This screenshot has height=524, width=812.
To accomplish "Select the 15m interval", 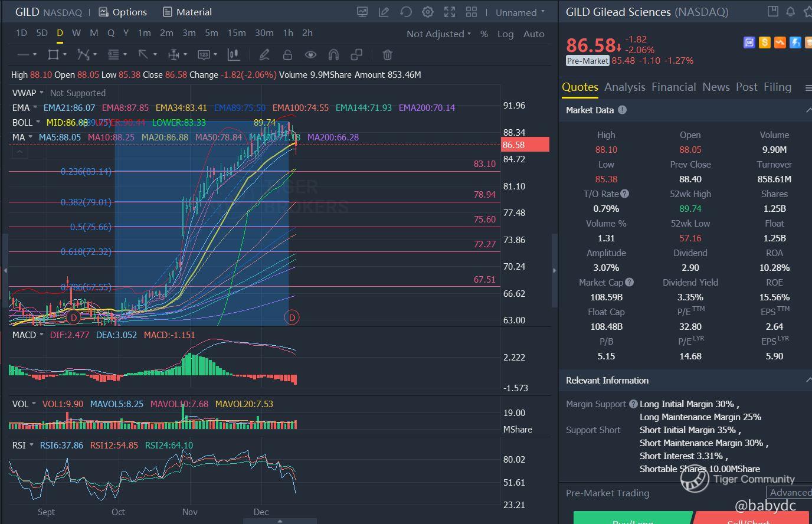I will [237, 33].
